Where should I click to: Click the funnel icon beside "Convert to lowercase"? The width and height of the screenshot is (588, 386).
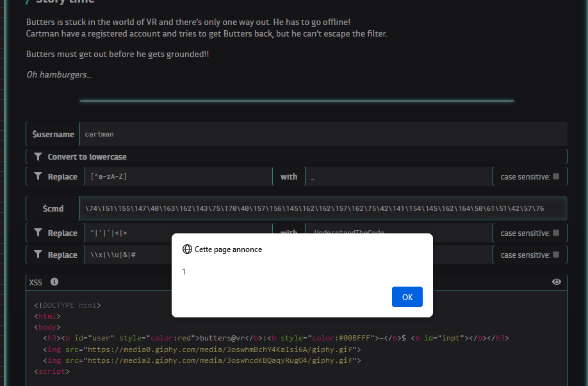[x=38, y=156]
